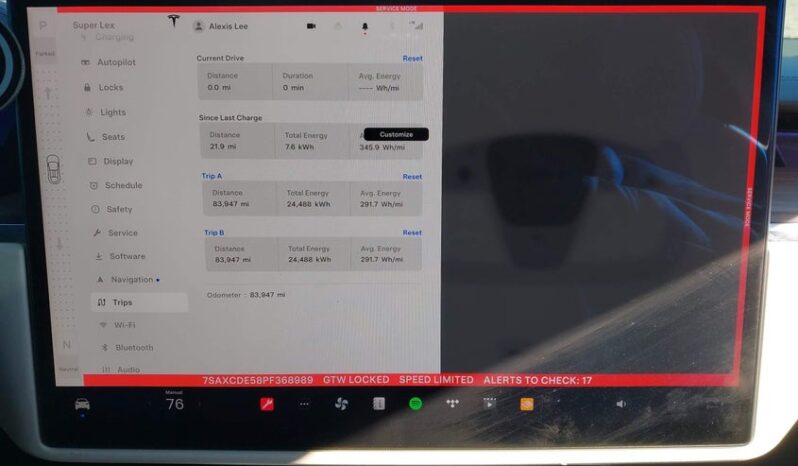Tap the 345.9 Wh/mi average energy

pyautogui.click(x=382, y=147)
